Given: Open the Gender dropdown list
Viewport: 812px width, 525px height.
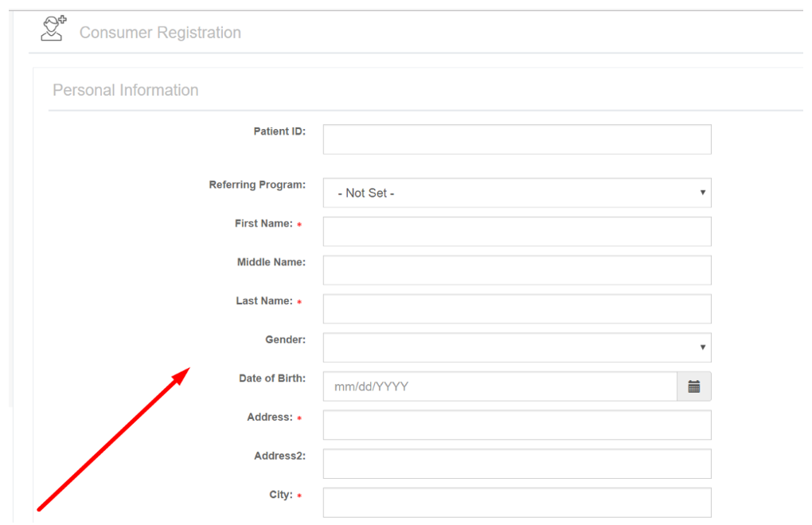Looking at the screenshot, I should 517,348.
